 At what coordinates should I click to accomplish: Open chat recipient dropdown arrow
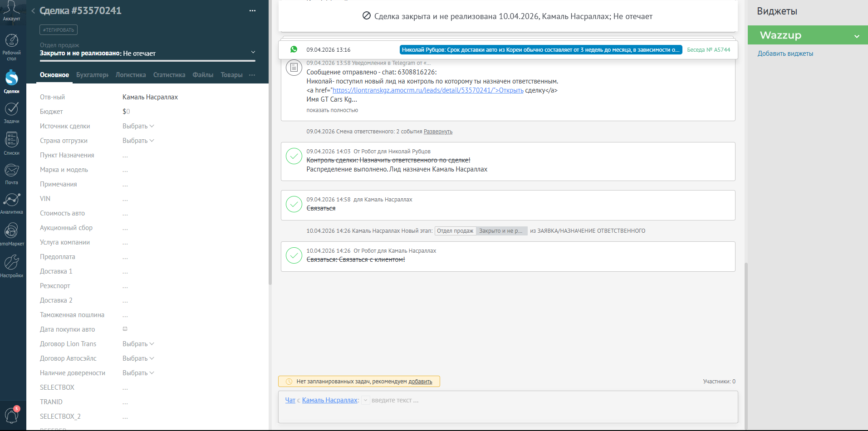(x=365, y=400)
